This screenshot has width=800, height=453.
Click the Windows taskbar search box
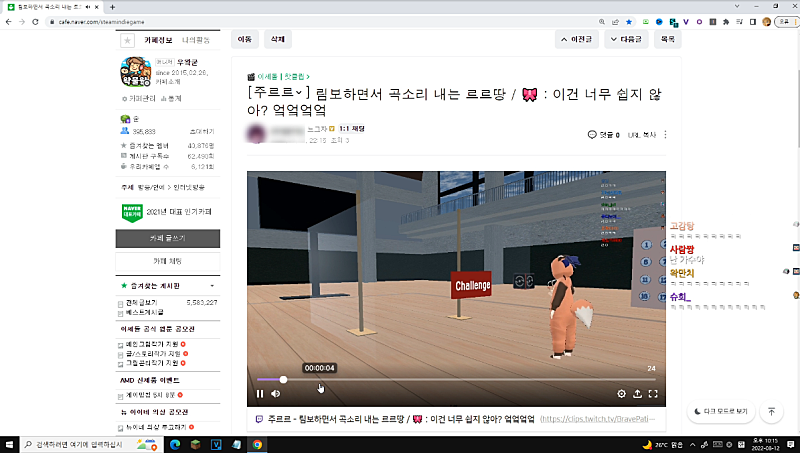[91, 445]
